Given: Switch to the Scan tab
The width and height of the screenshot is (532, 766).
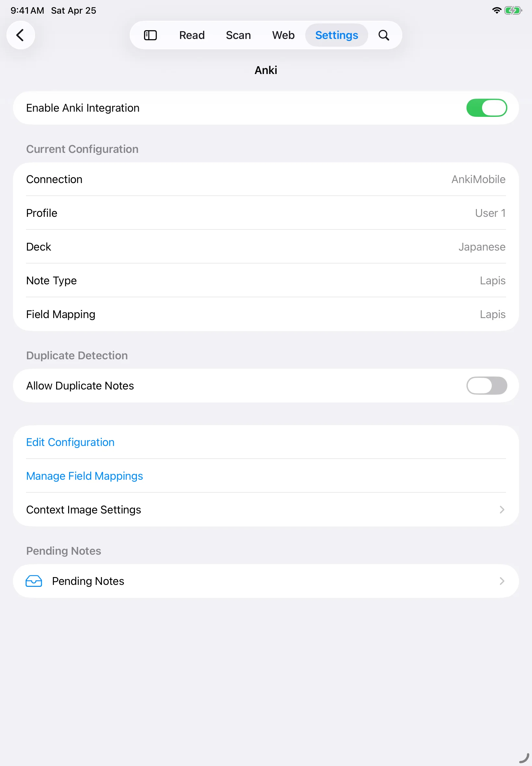Looking at the screenshot, I should [x=238, y=35].
